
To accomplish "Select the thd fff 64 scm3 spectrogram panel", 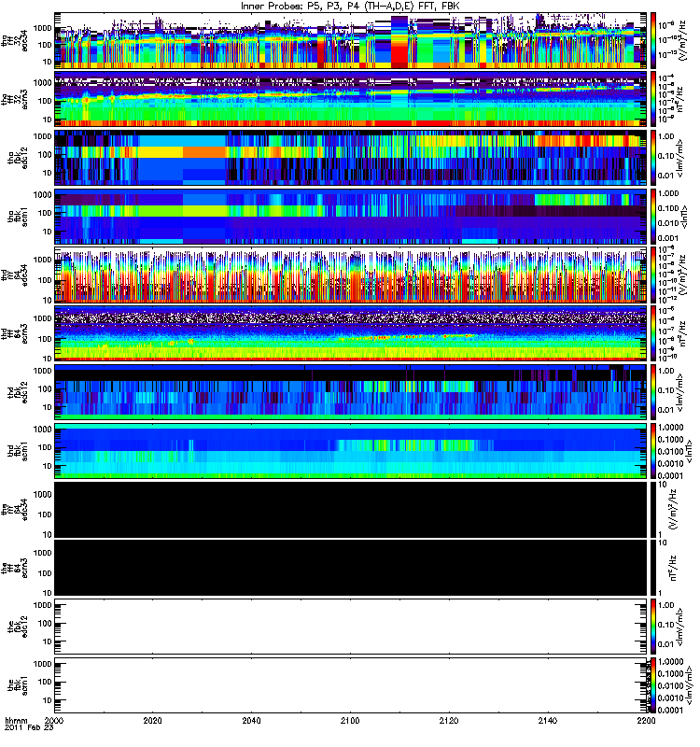I will click(x=351, y=333).
